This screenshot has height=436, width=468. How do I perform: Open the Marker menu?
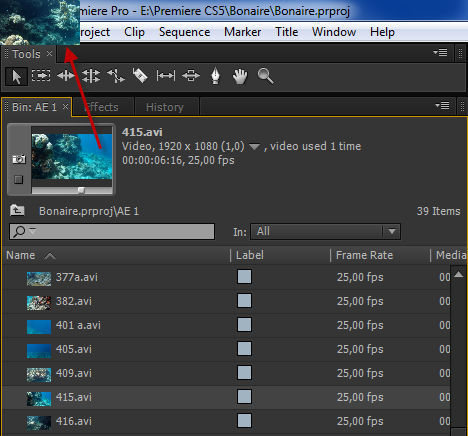coord(242,32)
